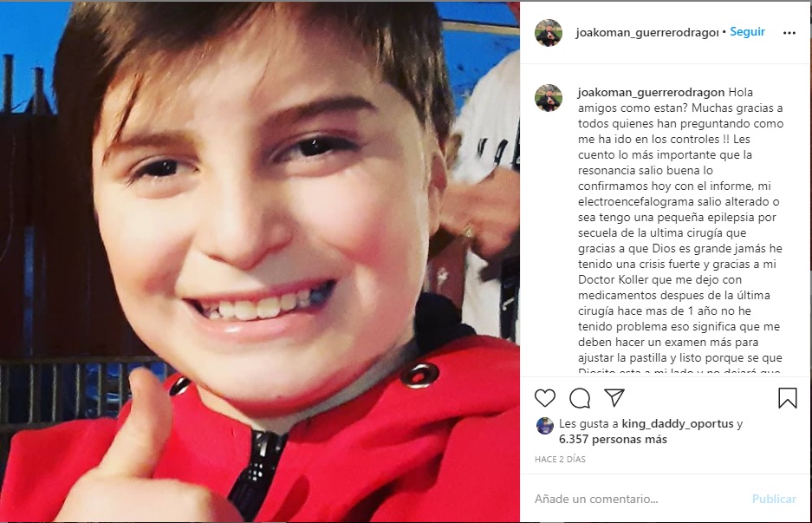Open comments via speech bubble icon
Image resolution: width=812 pixels, height=523 pixels.
580,398
